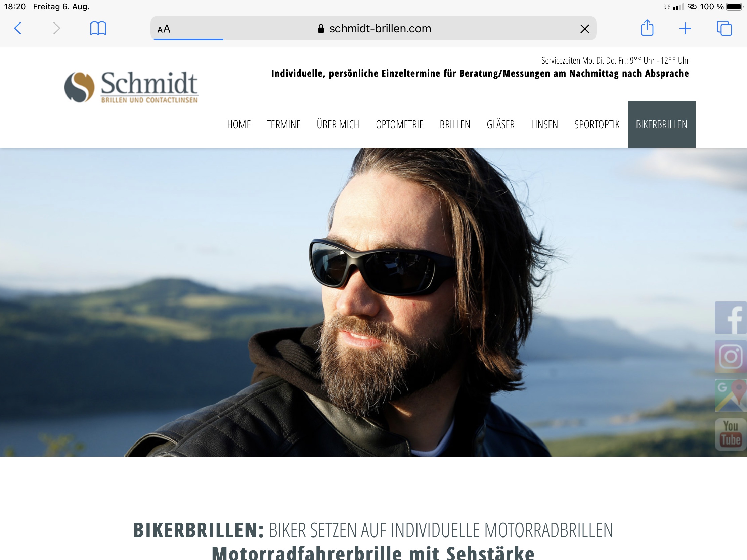Open the HOME menu item
Image resolution: width=747 pixels, height=560 pixels.
239,125
